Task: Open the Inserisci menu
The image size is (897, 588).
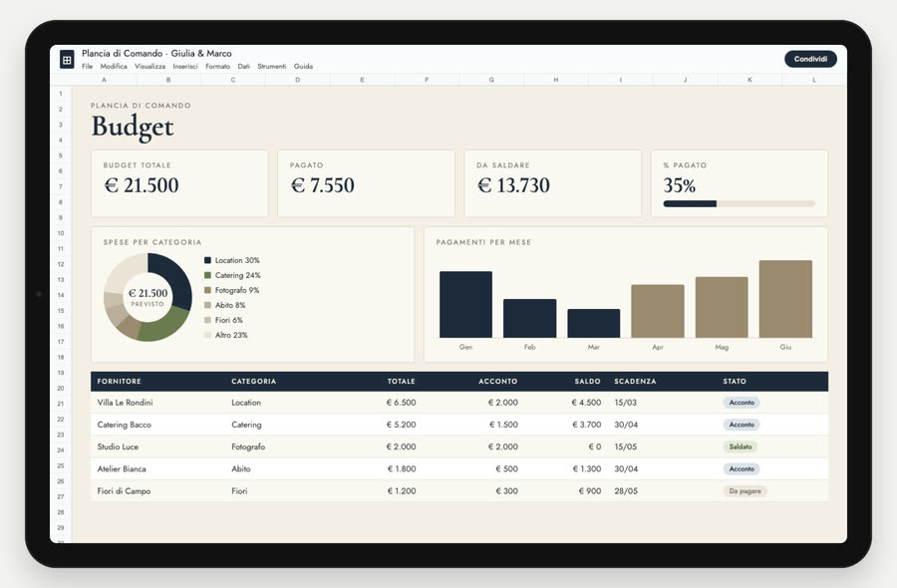Action: tap(185, 67)
